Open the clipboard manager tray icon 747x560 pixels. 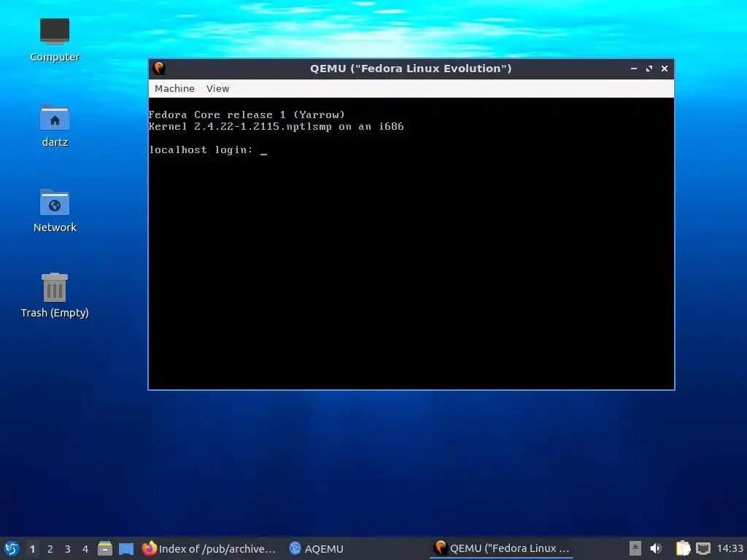coord(683,548)
